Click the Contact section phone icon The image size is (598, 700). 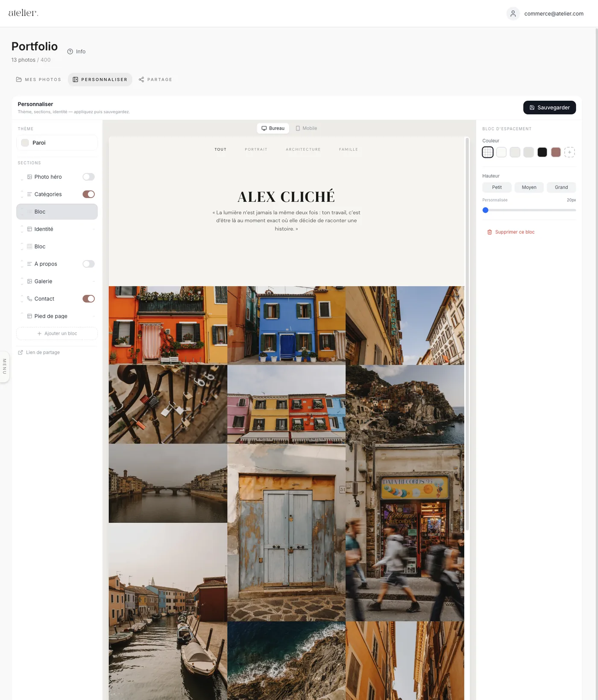[29, 299]
